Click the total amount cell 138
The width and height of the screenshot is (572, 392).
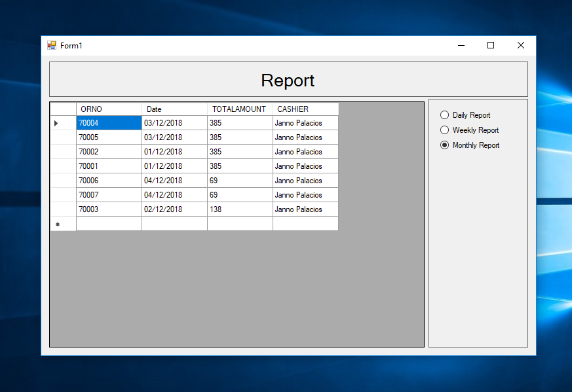(x=240, y=209)
